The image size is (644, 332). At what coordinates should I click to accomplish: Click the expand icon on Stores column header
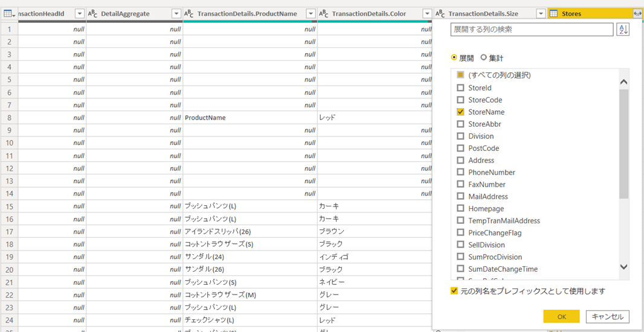[x=637, y=14]
